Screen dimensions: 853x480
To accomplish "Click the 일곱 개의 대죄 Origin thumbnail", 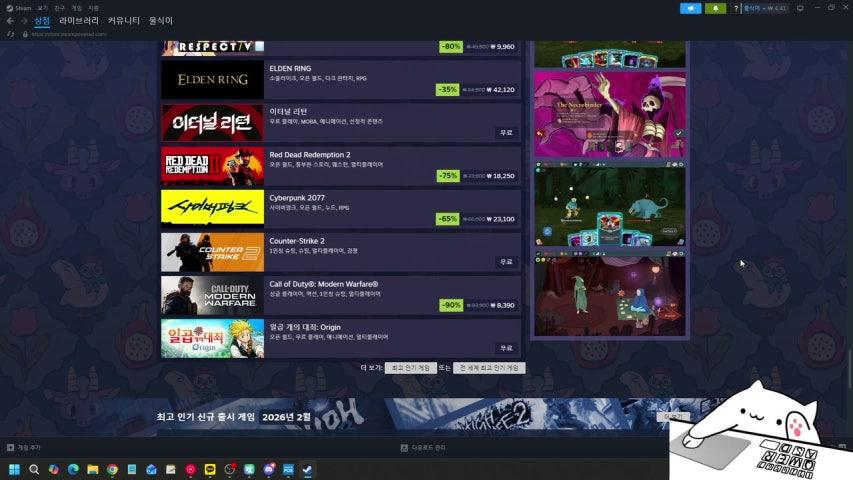I will 213,338.
